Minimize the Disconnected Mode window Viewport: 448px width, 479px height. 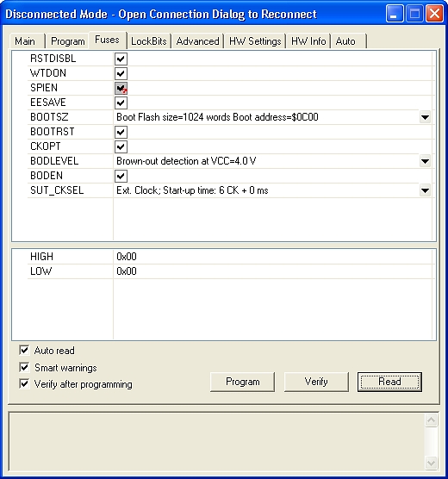[395, 14]
